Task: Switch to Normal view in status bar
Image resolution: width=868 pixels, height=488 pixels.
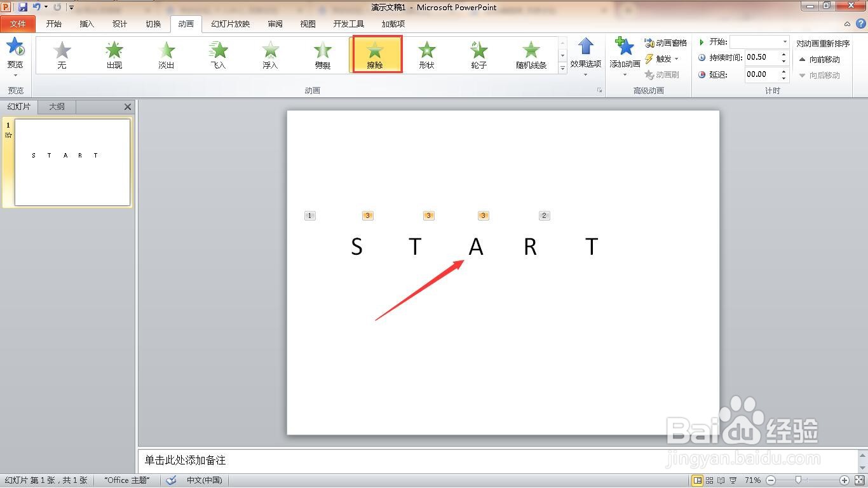Action: tap(698, 480)
